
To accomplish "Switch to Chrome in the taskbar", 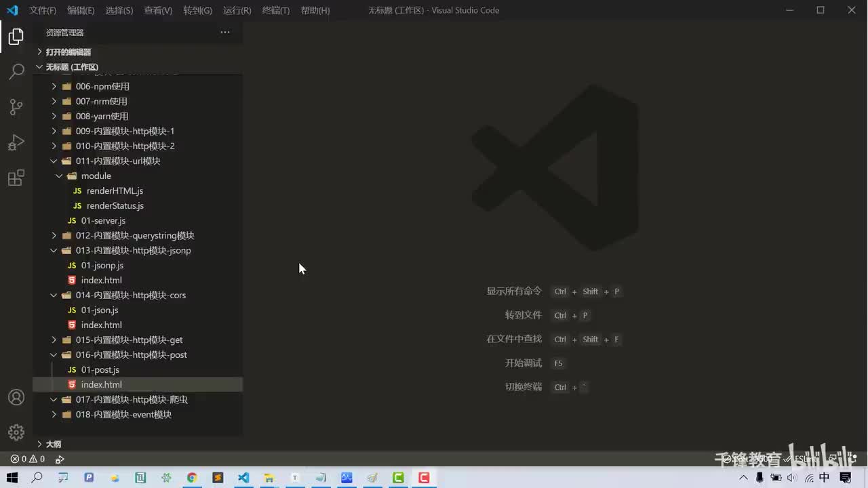I will [x=192, y=478].
